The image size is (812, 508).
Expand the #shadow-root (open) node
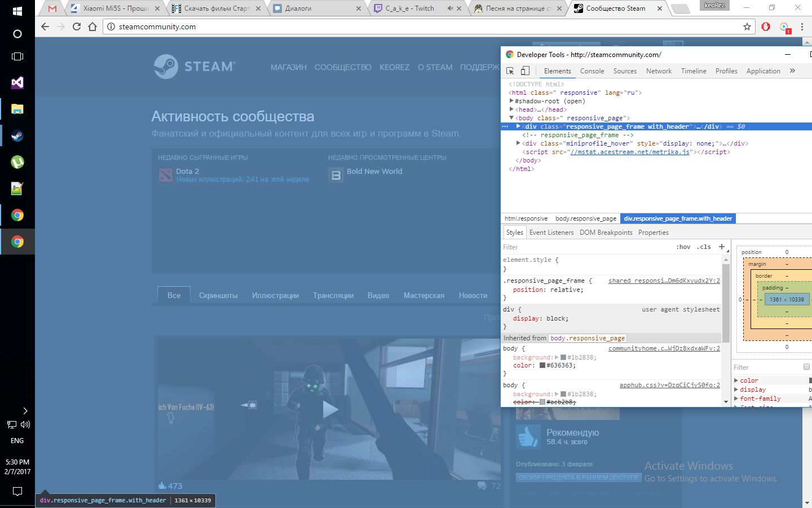coord(511,101)
